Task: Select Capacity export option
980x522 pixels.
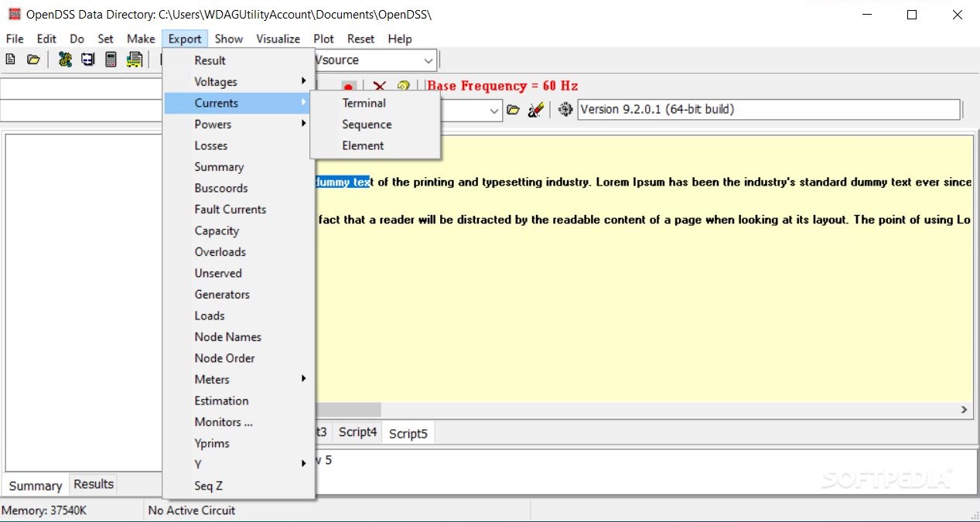Action: click(x=239, y=230)
